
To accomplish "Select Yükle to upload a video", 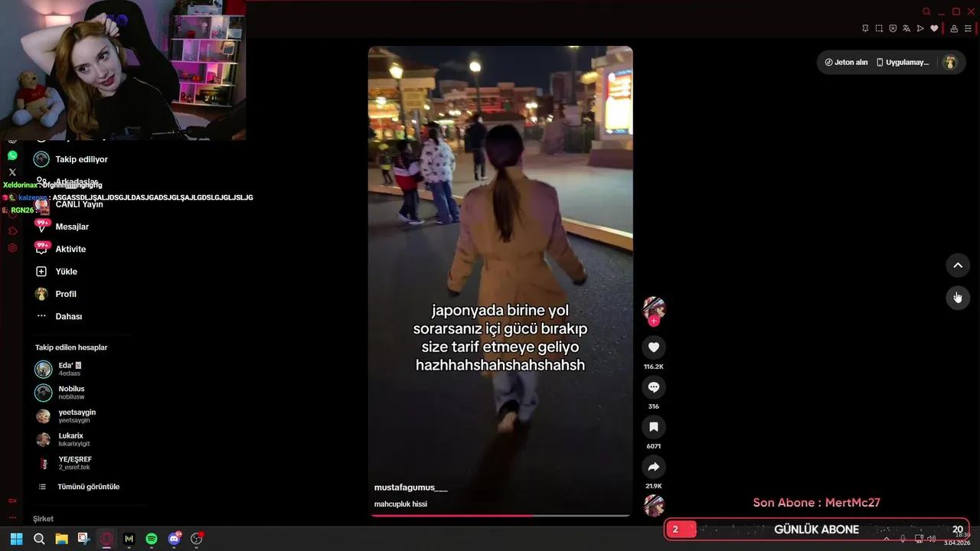I will (x=56, y=271).
